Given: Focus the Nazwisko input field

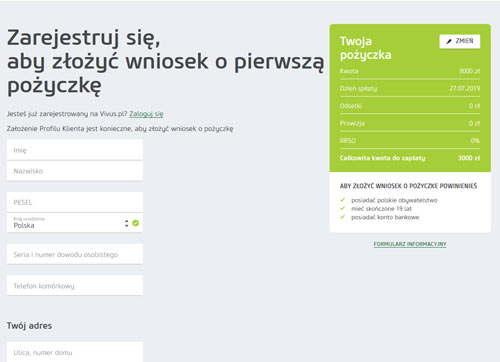Looking at the screenshot, I should pyautogui.click(x=75, y=171).
